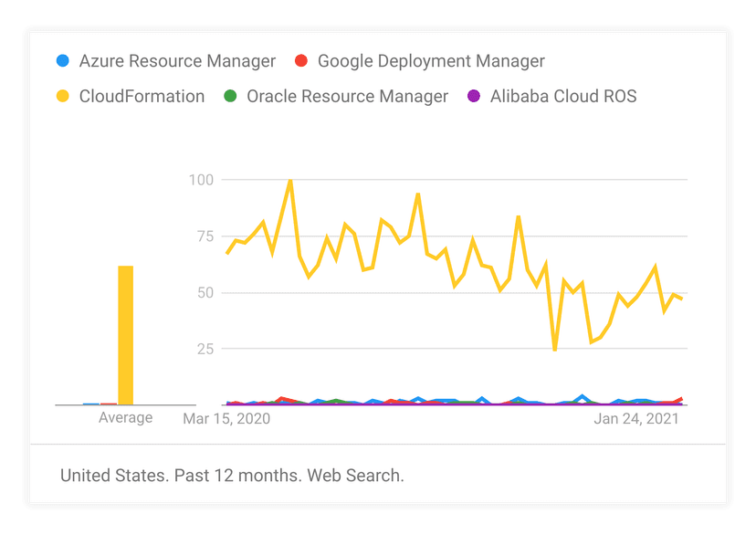Select the Alibaba Cloud ROS legend label
756x535 pixels.
point(563,97)
